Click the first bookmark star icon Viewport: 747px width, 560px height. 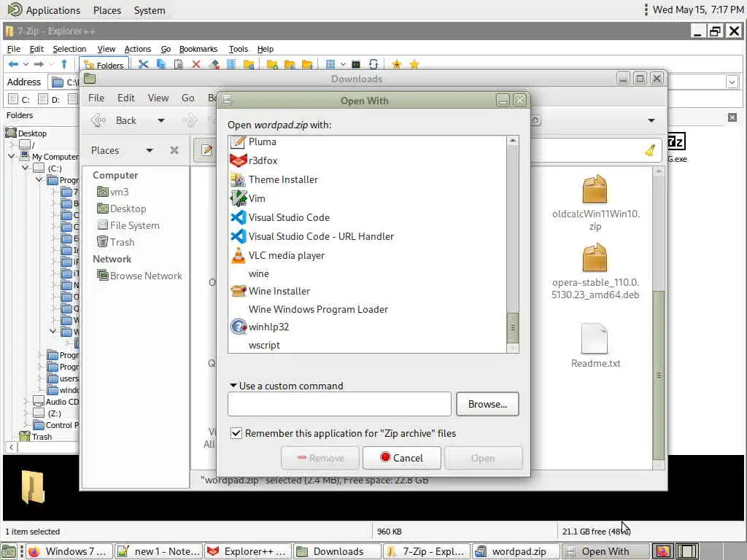point(396,64)
